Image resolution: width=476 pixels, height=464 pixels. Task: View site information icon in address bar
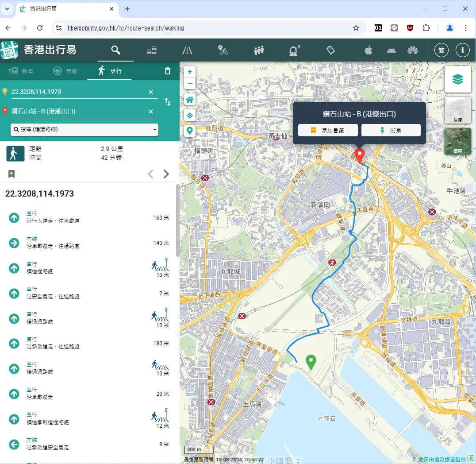pyautogui.click(x=59, y=28)
